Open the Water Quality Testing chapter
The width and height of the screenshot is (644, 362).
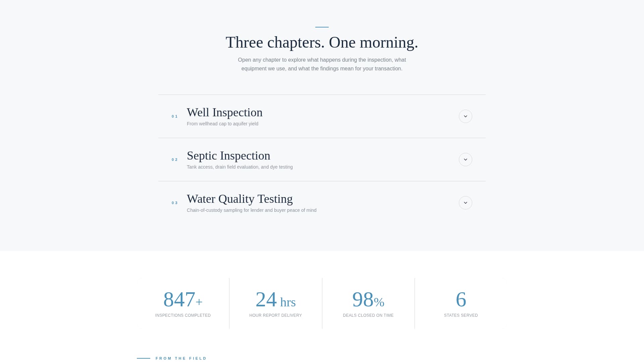239,199
